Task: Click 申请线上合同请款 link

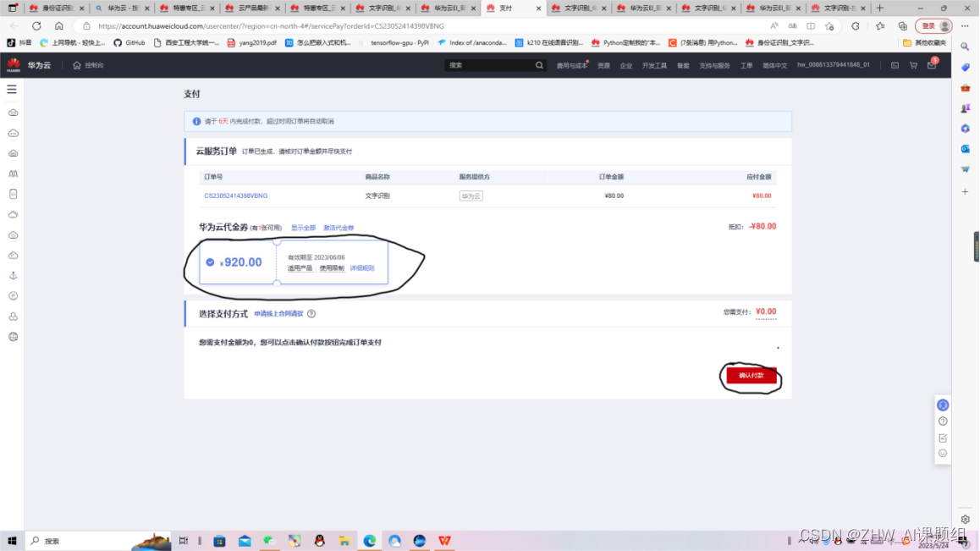Action: [x=278, y=313]
